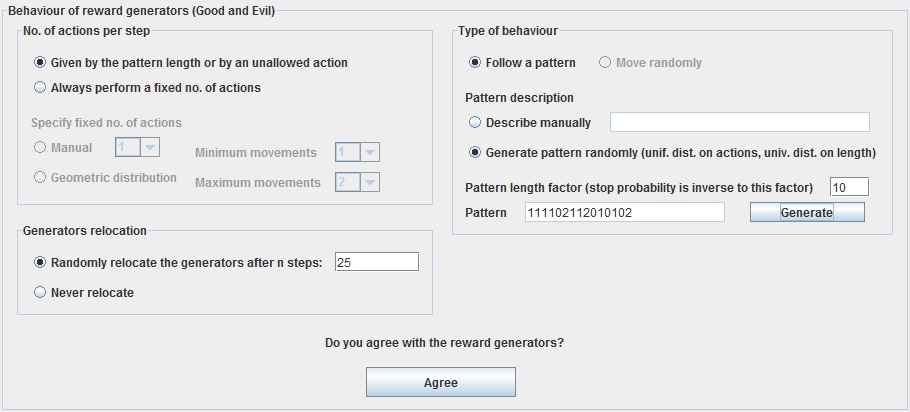Click the 'Do you agree' question label
910x412 pixels.
coord(444,343)
